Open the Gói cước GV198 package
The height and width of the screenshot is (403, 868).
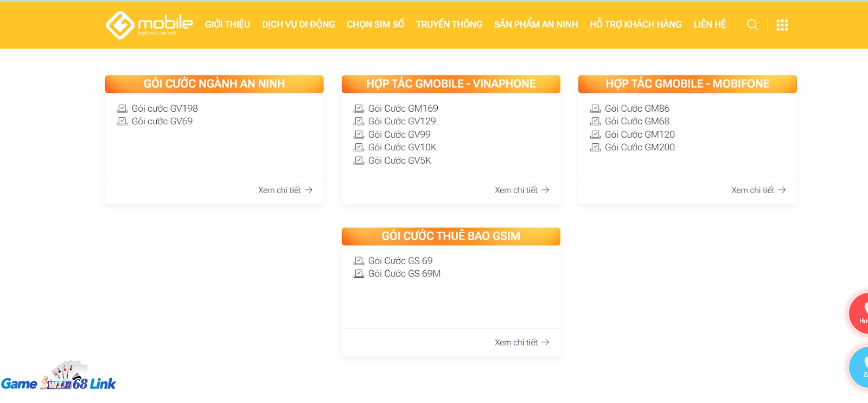[x=164, y=108]
